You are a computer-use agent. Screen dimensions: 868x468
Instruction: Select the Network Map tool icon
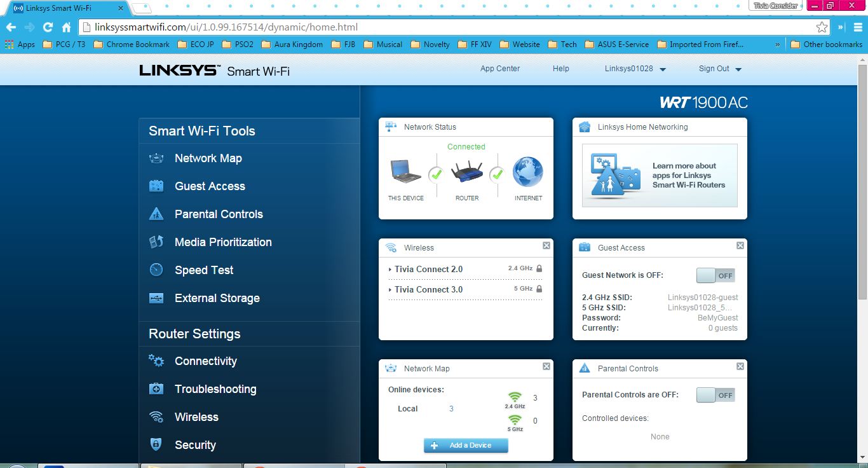(x=156, y=158)
